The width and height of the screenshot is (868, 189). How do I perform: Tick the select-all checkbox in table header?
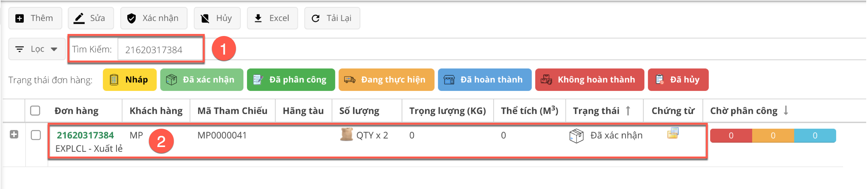point(35,110)
